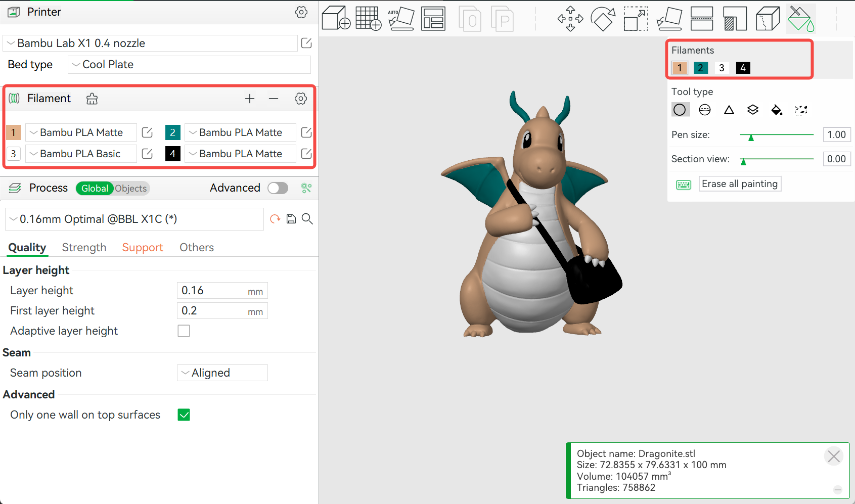Viewport: 855px width, 504px height.
Task: Enable the Adaptive layer height checkbox
Action: (184, 331)
